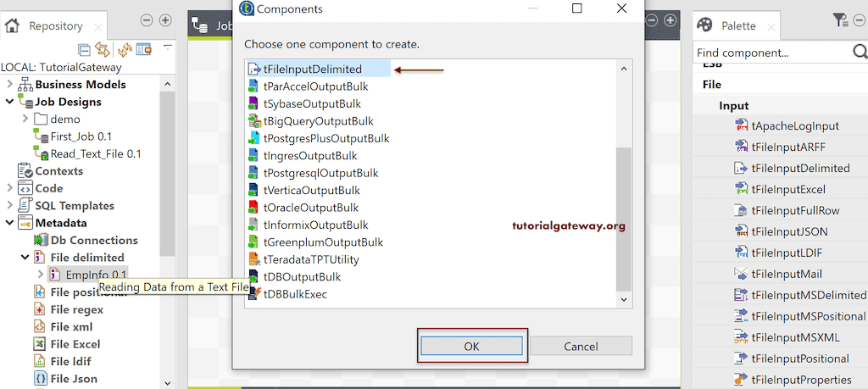The image size is (868, 389).
Task: Maximize the Repository panel
Action: click(165, 20)
